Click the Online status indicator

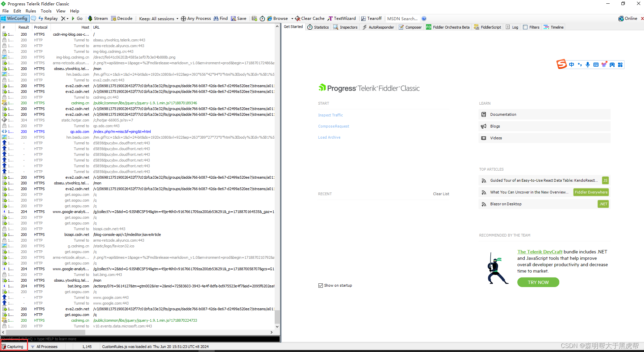point(628,19)
